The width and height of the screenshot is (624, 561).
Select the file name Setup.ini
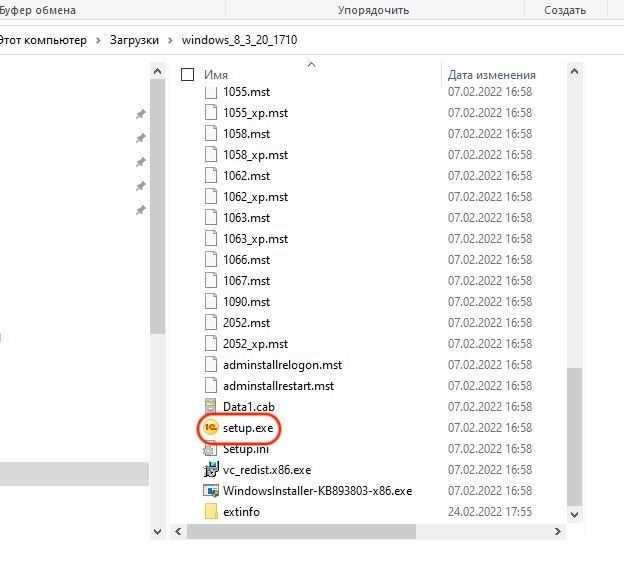[246, 449]
